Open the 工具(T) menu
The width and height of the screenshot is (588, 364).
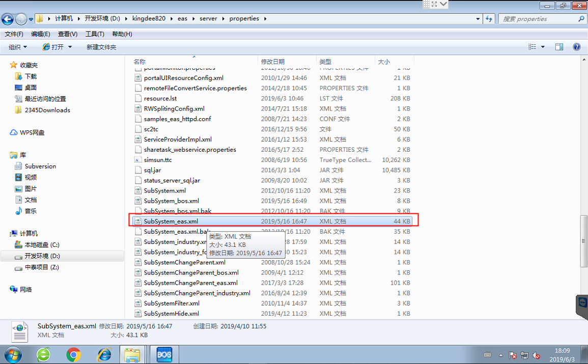click(x=95, y=34)
